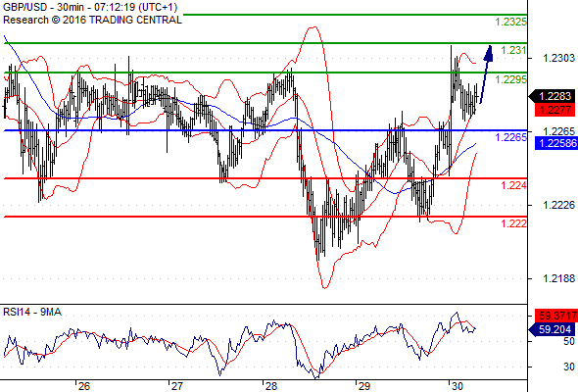Select the 1.2325 resistance level label
Viewport: 578px width, 392px height.
510,23
